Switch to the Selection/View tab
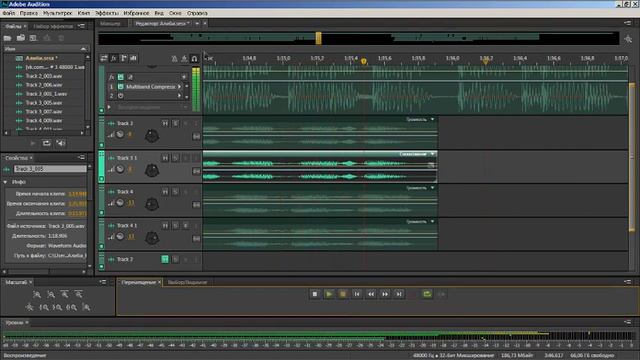The height and width of the screenshot is (360, 640). pyautogui.click(x=187, y=282)
